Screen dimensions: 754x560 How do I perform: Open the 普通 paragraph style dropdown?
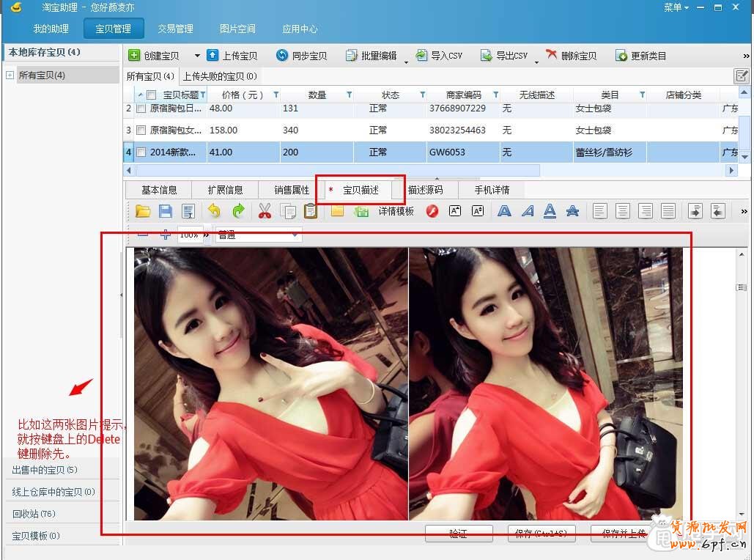(x=258, y=235)
